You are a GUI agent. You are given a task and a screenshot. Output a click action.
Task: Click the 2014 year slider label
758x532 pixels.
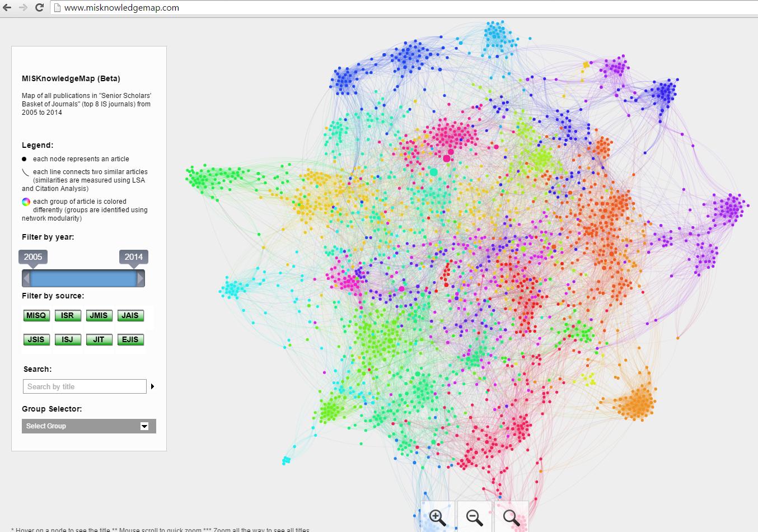pyautogui.click(x=133, y=257)
